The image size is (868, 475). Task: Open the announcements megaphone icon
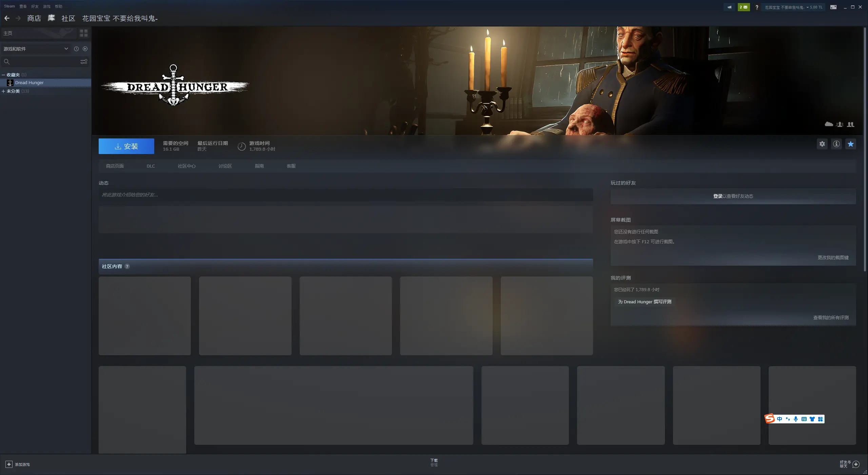(729, 7)
